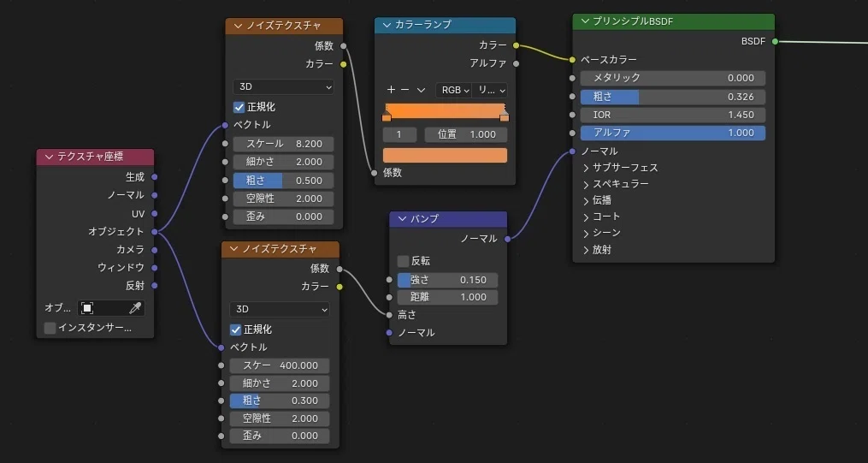Image resolution: width=868 pixels, height=463 pixels.
Task: Click the eyedropper icon in テクスチャ座標 node
Action: (x=135, y=308)
